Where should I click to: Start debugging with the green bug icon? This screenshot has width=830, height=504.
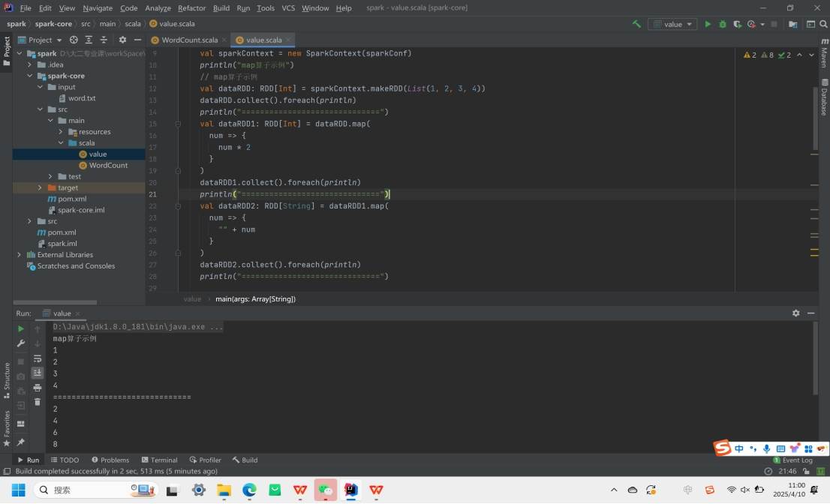(x=722, y=24)
